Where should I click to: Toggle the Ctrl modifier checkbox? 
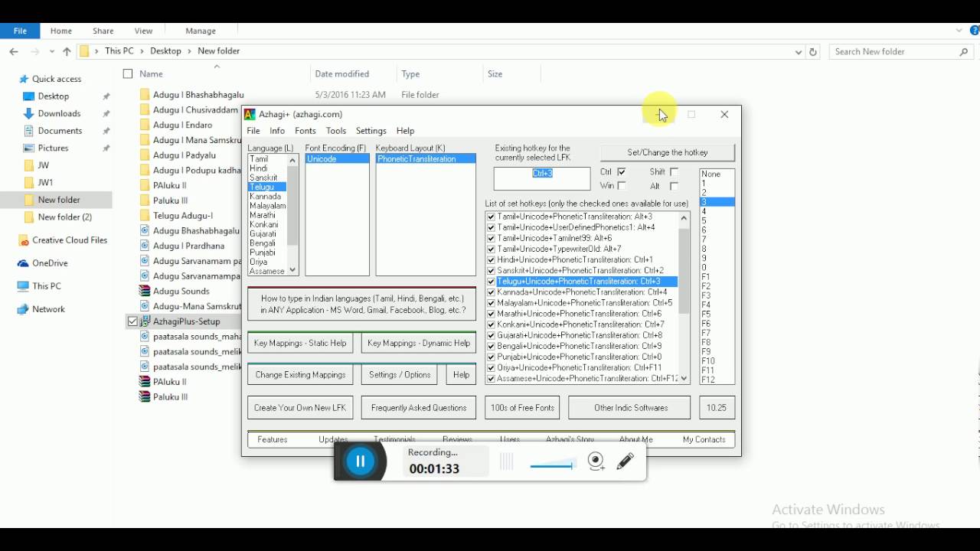tap(622, 172)
